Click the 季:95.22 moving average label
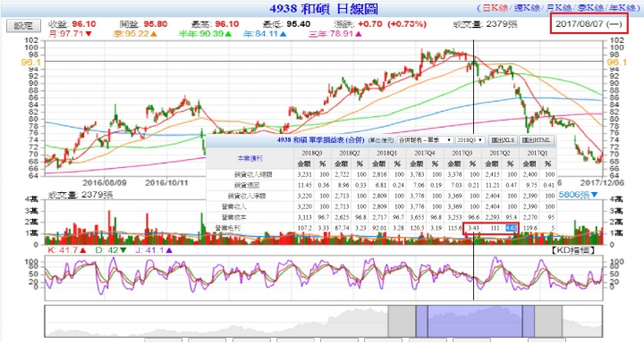Viewport: 644px width, 344px height. 135,33
